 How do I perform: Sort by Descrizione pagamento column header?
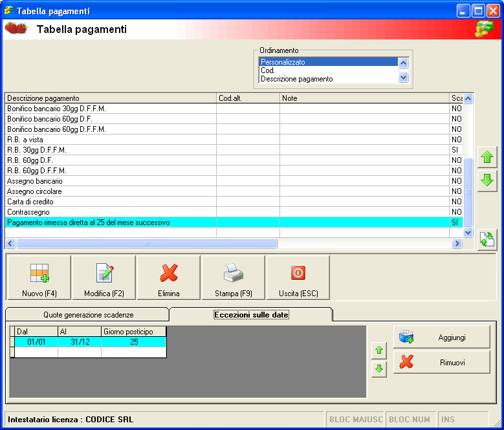click(111, 98)
